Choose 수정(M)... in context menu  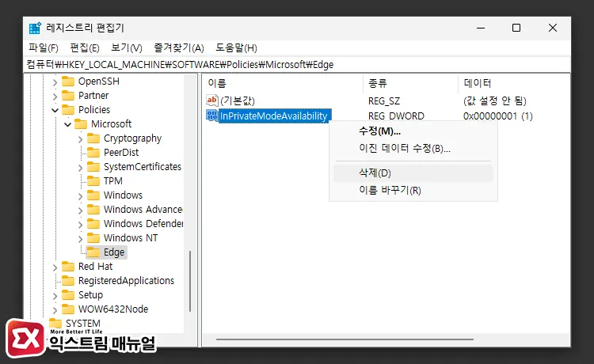click(413, 131)
